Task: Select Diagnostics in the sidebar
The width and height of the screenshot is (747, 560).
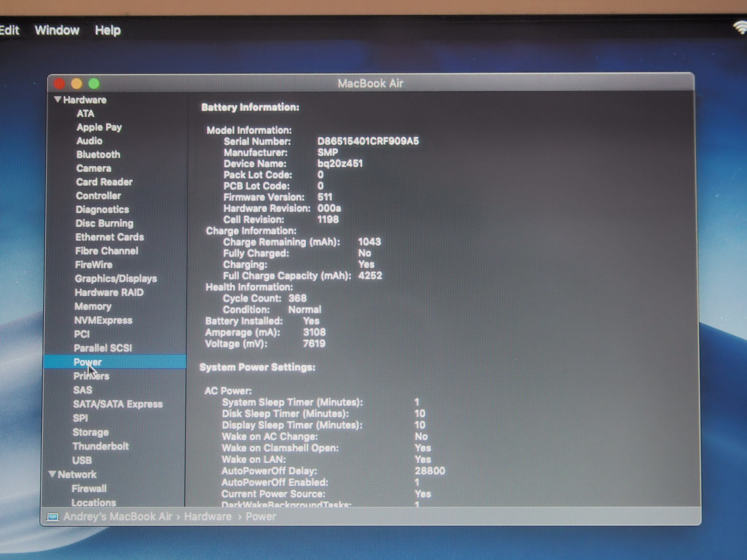Action: pyautogui.click(x=102, y=210)
